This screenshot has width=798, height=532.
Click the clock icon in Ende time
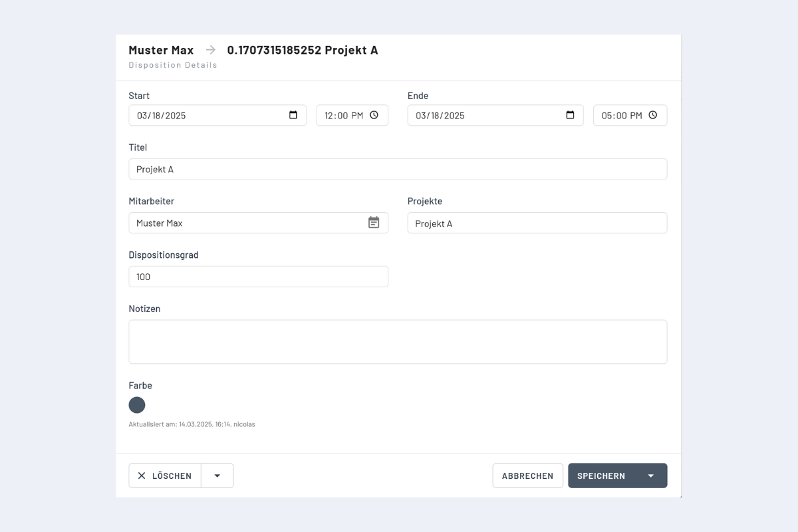(x=652, y=115)
